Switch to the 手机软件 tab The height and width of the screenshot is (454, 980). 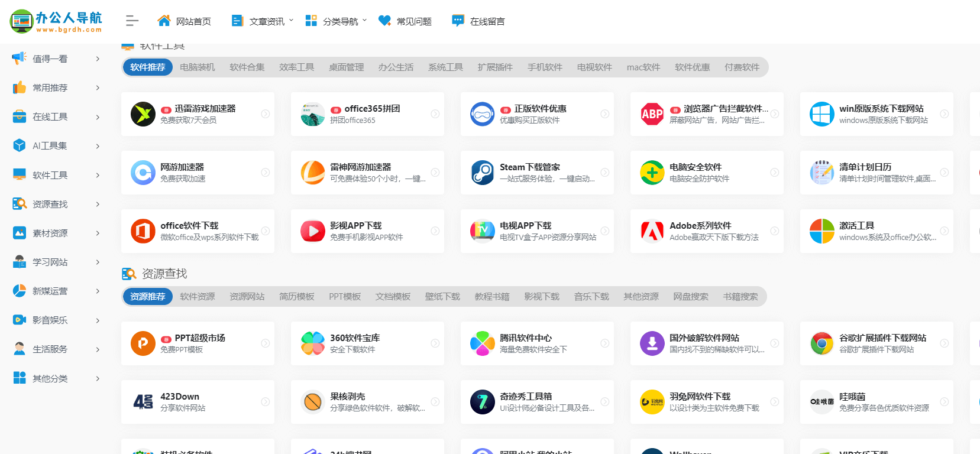point(545,67)
